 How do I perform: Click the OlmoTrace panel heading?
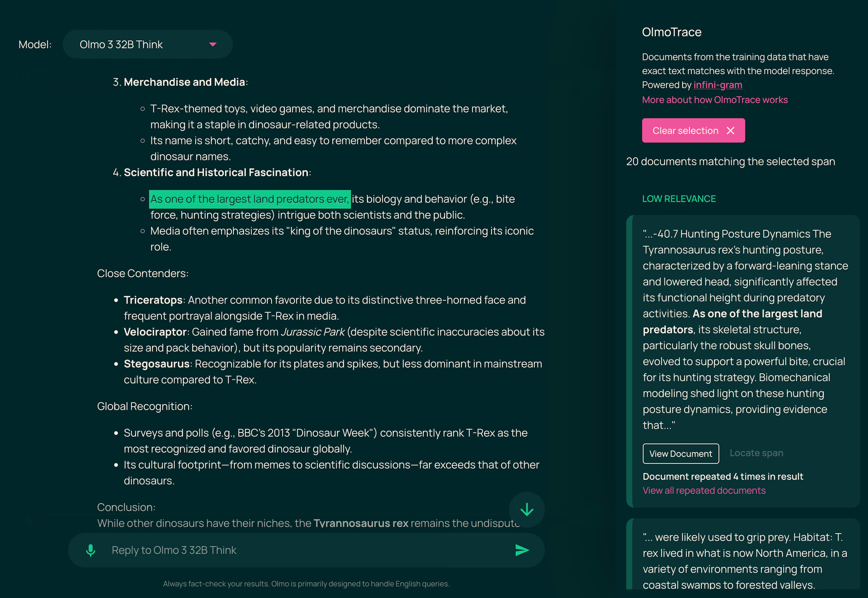(672, 32)
